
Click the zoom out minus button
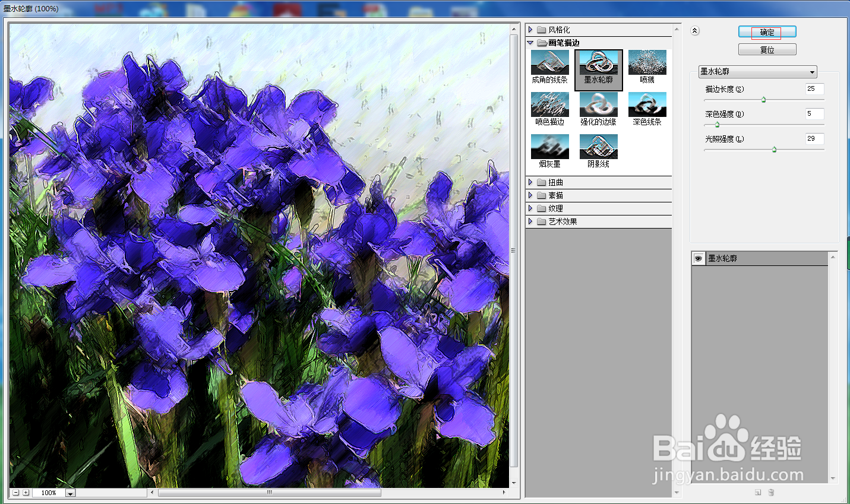(x=16, y=493)
